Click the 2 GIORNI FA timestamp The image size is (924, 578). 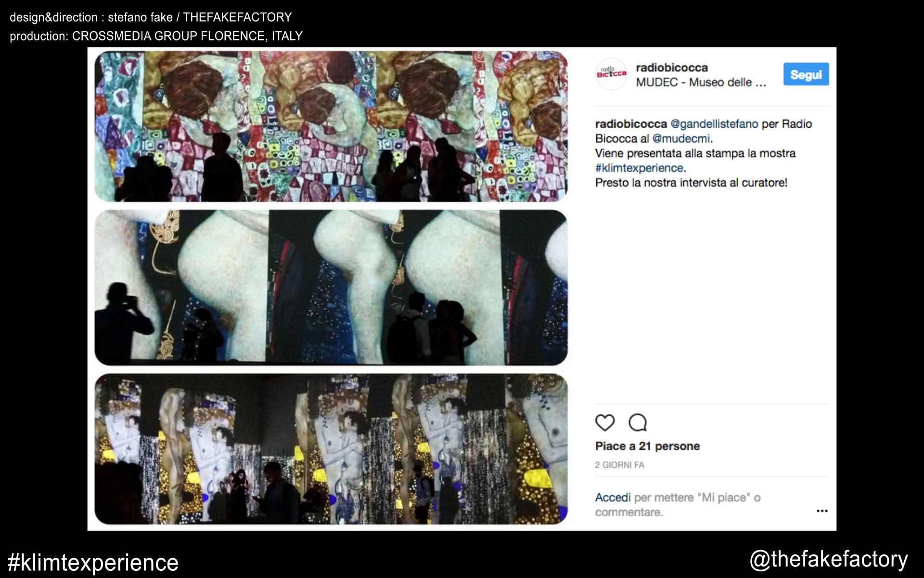(x=619, y=465)
